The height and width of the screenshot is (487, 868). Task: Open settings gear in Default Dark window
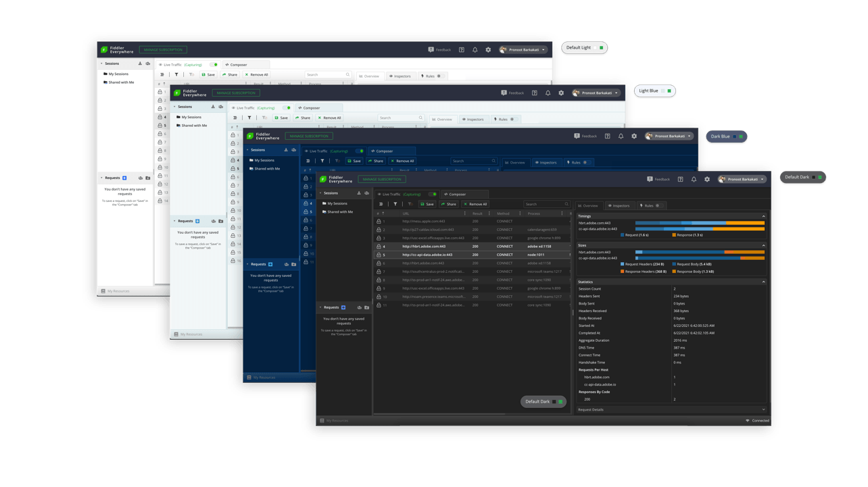[x=707, y=179]
